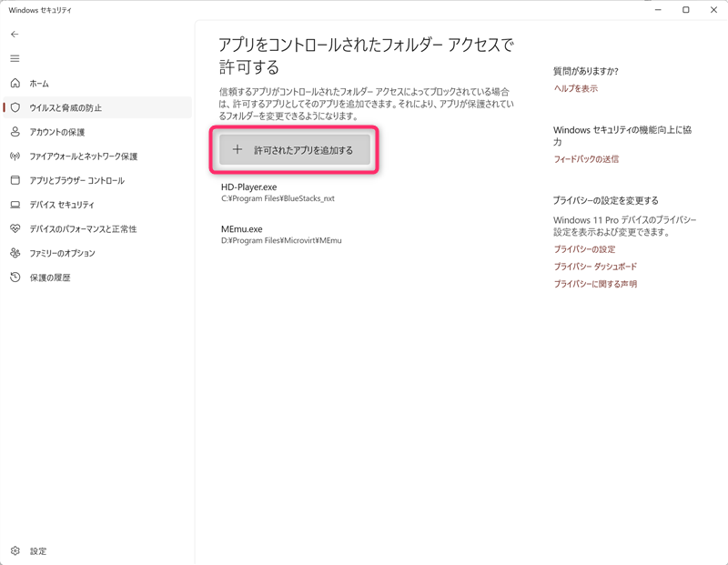The image size is (728, 565).
Task: Click the Microvirt MEmu path text
Action: (x=281, y=240)
